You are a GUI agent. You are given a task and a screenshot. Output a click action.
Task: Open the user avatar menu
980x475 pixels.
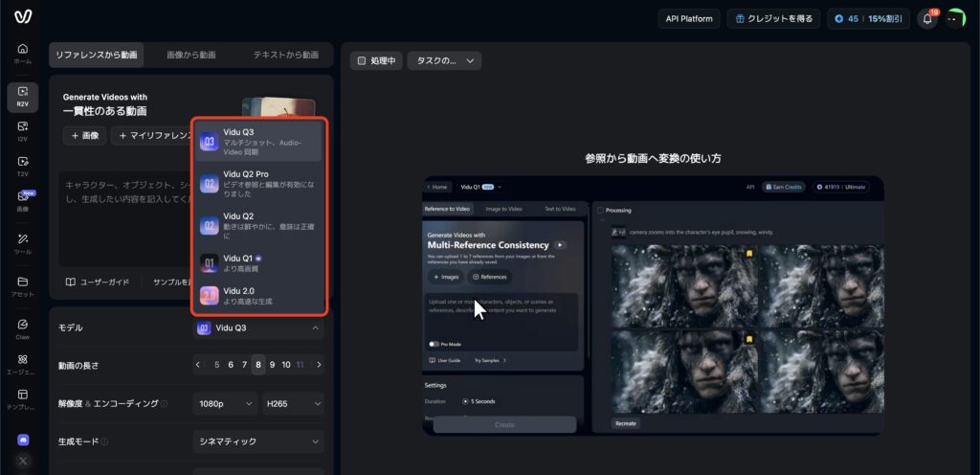tap(955, 19)
